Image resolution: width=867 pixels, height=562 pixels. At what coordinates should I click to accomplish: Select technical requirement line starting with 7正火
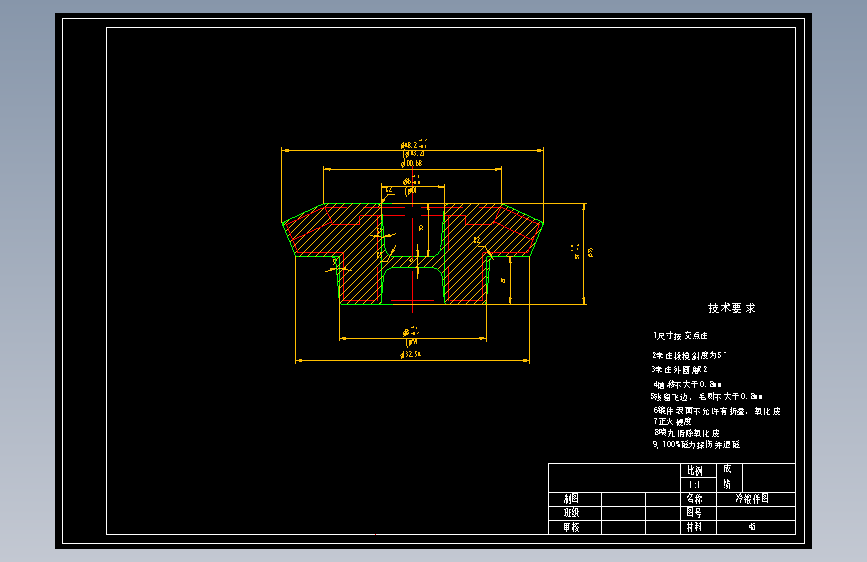tap(672, 422)
